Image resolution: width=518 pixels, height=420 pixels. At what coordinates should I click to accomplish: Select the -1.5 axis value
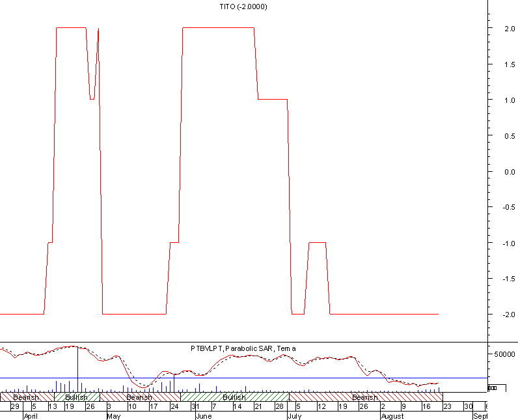509,279
